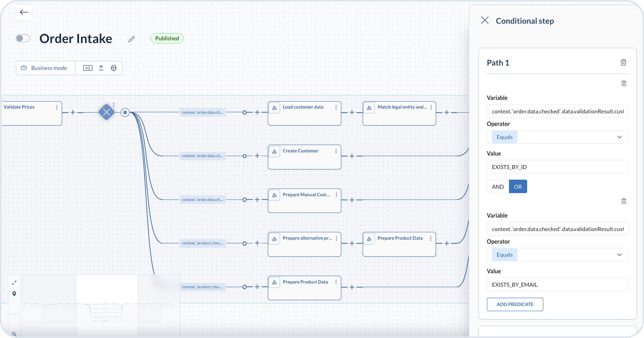Click condition label on Create Customer branch
Image resolution: width=644 pixels, height=338 pixels.
coord(203,156)
